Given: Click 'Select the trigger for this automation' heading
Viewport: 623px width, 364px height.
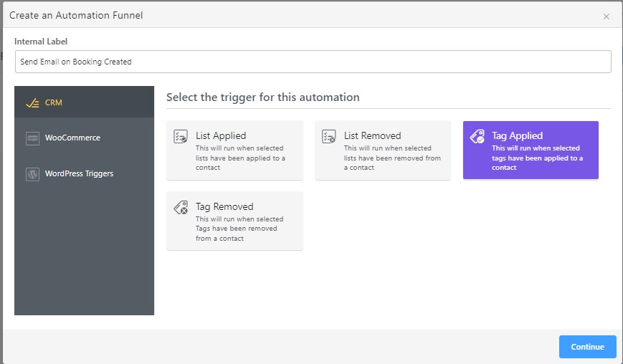Looking at the screenshot, I should click(x=262, y=97).
